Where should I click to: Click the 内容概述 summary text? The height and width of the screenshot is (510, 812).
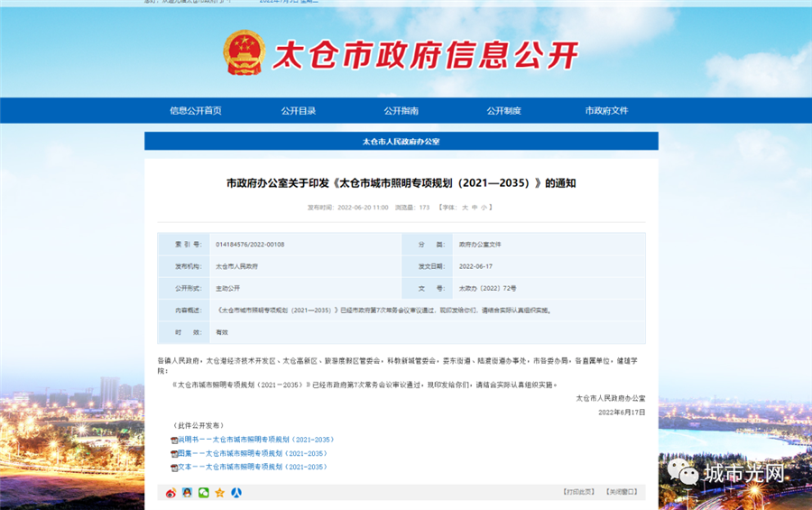click(384, 311)
